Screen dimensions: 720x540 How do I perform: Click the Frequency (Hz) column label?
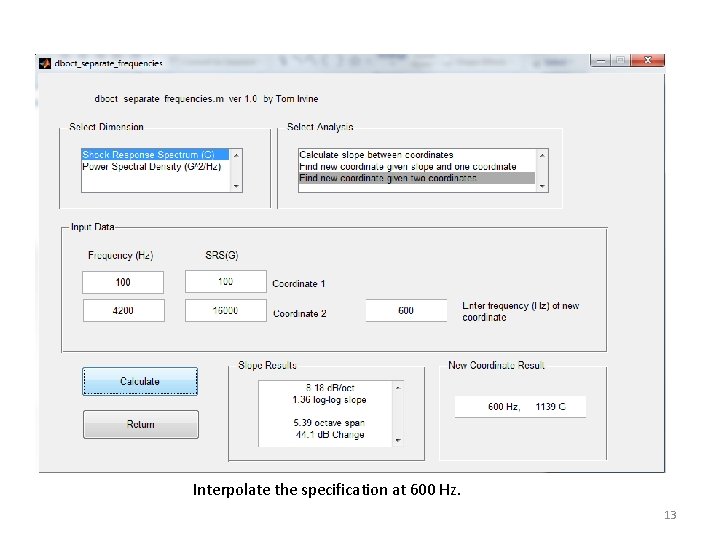(121, 255)
